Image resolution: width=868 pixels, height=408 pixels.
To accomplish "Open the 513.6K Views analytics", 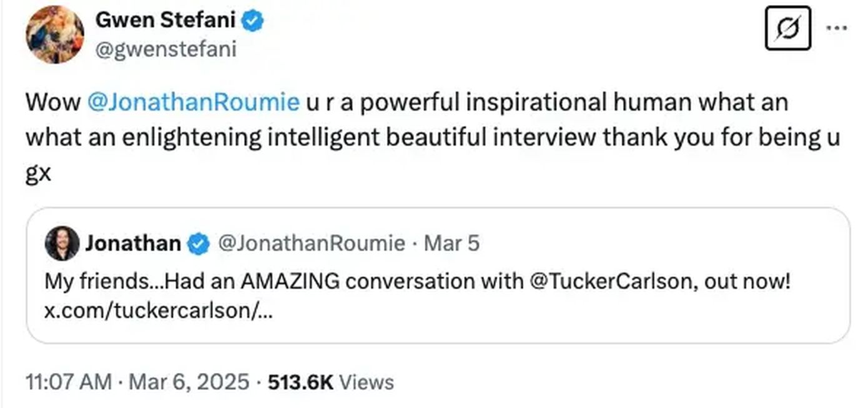I will click(330, 382).
